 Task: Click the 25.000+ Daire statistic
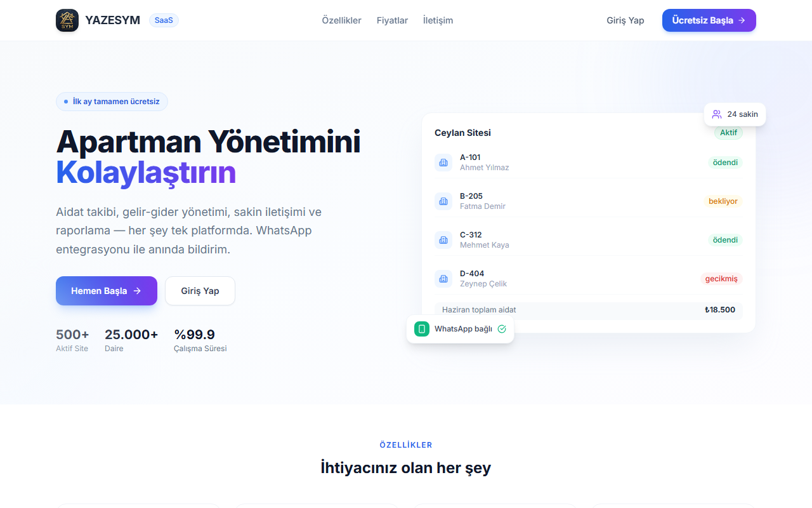[131, 340]
